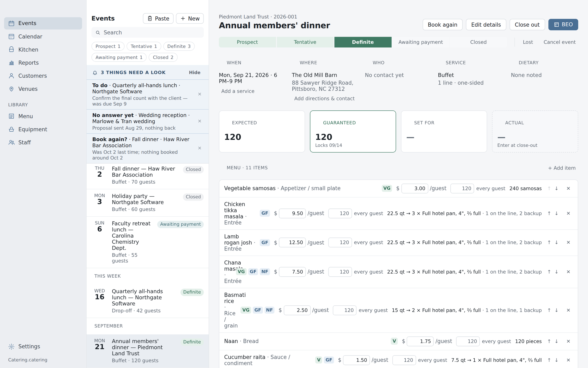
Task: Remove Vegetable samosas from menu
Action: (x=568, y=188)
